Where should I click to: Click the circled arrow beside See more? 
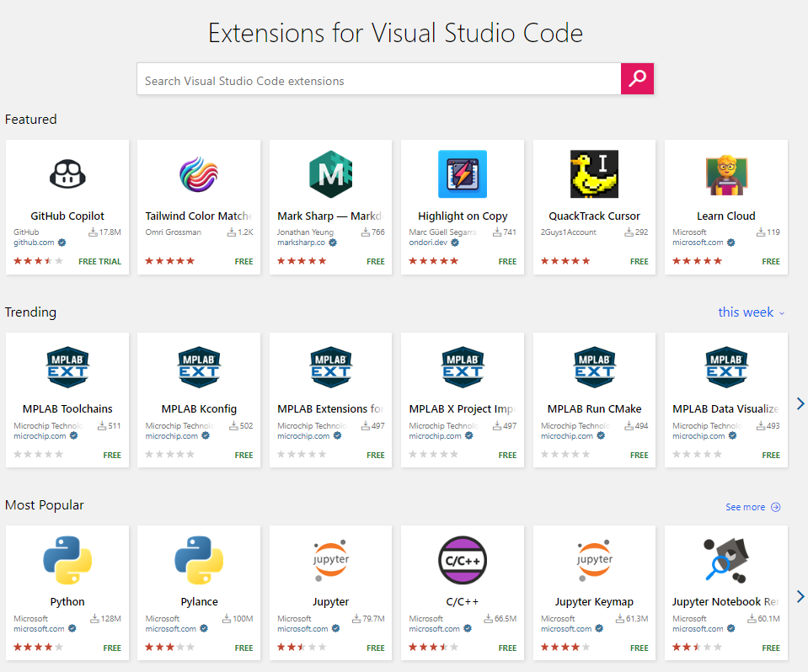775,507
